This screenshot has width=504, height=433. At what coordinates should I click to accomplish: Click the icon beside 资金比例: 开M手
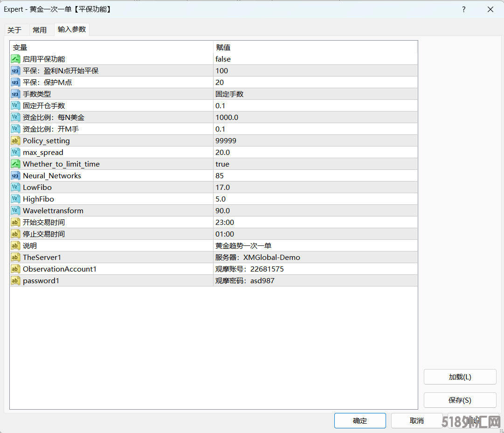15,129
